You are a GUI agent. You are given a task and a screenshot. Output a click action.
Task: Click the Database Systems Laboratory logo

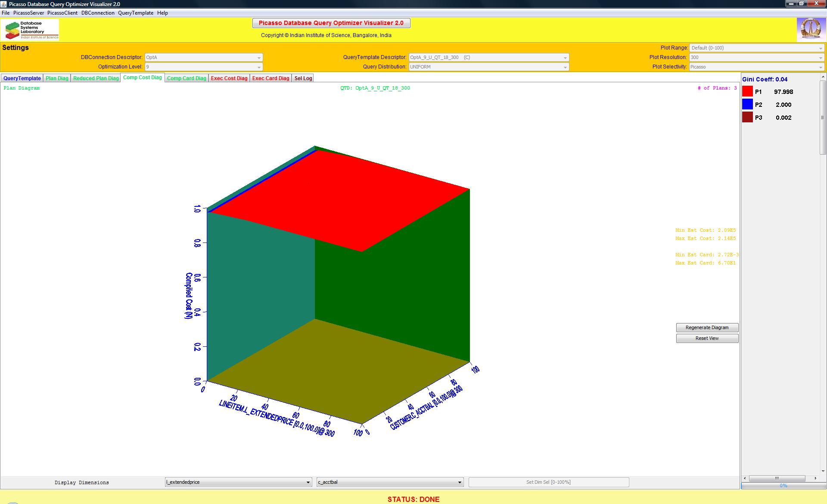tap(30, 30)
